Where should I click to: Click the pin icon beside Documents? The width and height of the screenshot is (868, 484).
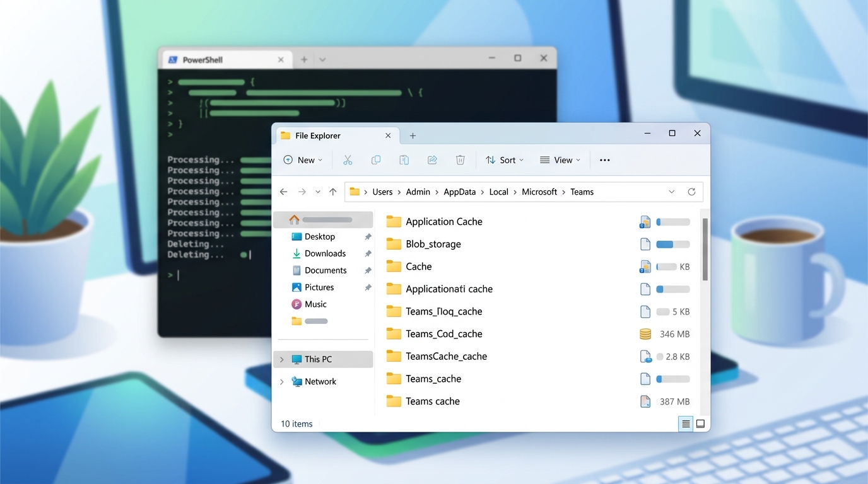[368, 271]
